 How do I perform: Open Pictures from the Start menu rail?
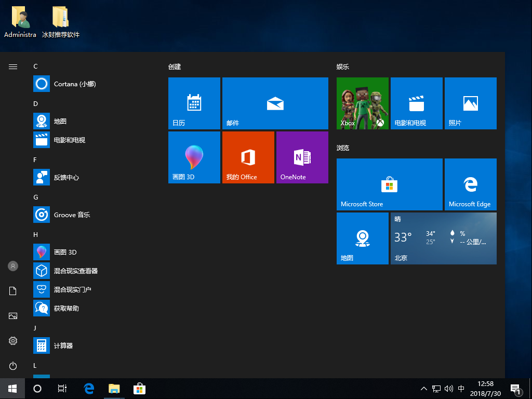pyautogui.click(x=13, y=316)
